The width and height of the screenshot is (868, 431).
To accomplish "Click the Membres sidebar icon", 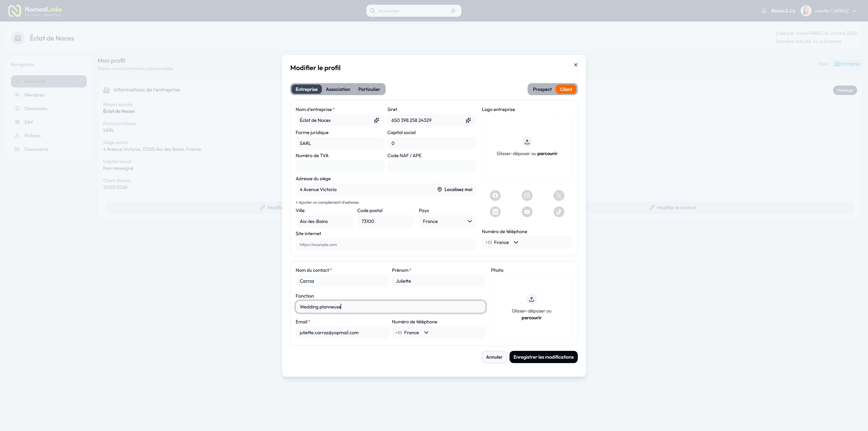I will pyautogui.click(x=17, y=95).
